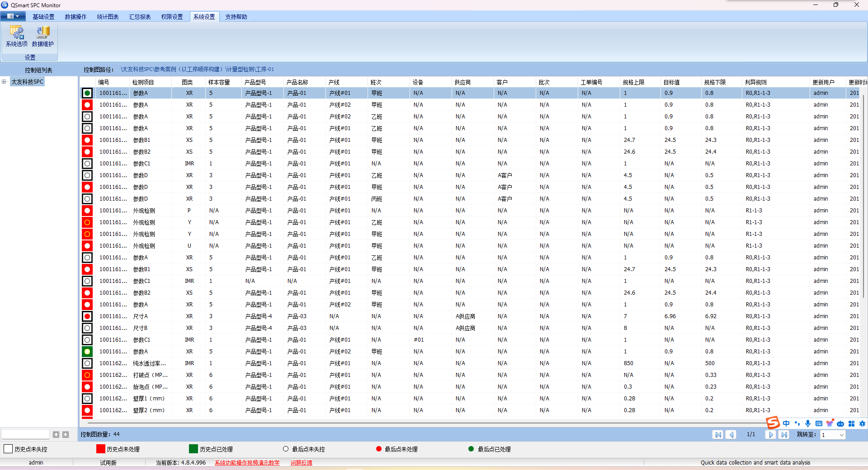Click the green 历史点已处理 legend swatch

(193, 449)
